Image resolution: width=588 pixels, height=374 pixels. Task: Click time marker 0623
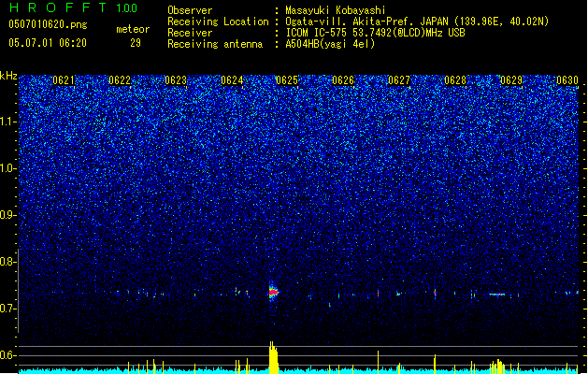176,80
